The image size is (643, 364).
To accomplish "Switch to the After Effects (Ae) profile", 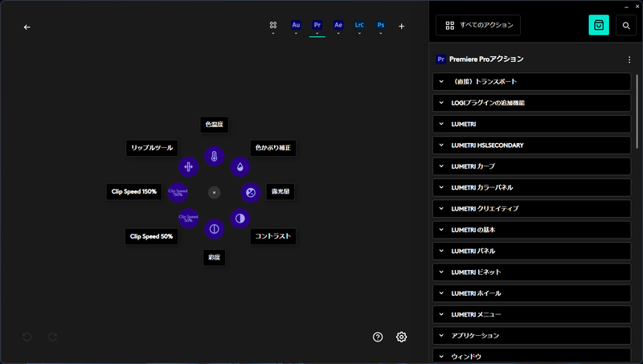I will pos(338,25).
